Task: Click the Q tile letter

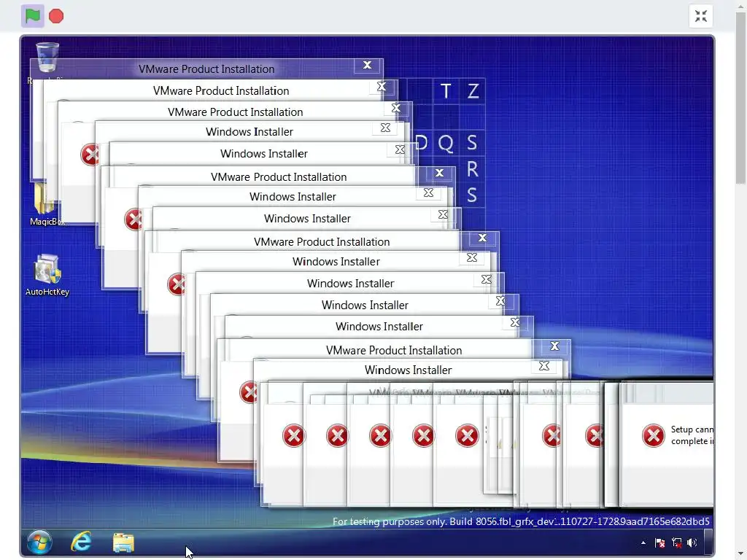Action: pyautogui.click(x=446, y=143)
